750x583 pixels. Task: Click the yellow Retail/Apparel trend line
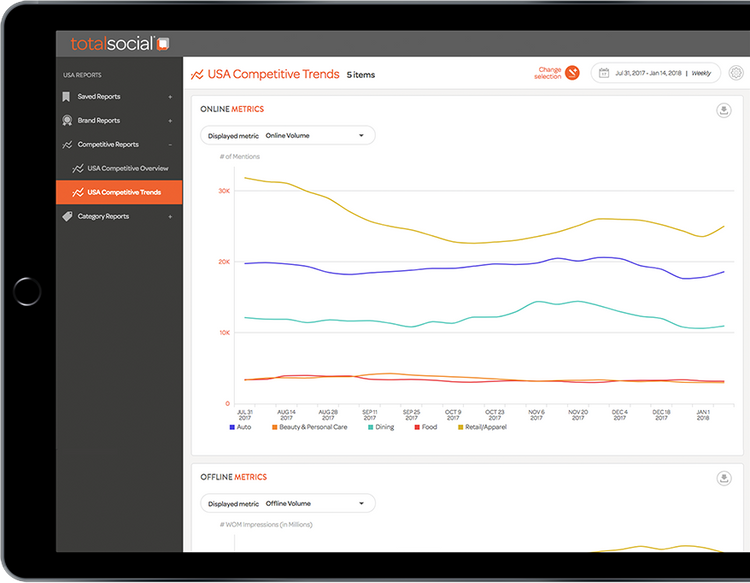pos(474,243)
